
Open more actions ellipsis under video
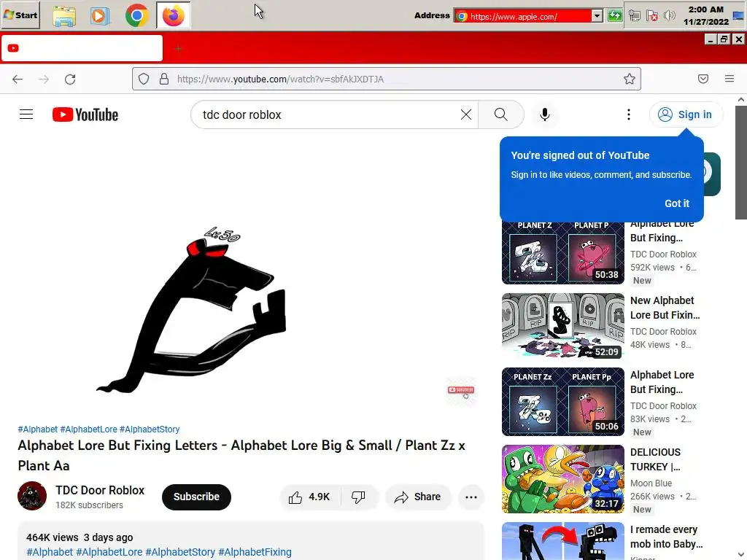pyautogui.click(x=471, y=497)
